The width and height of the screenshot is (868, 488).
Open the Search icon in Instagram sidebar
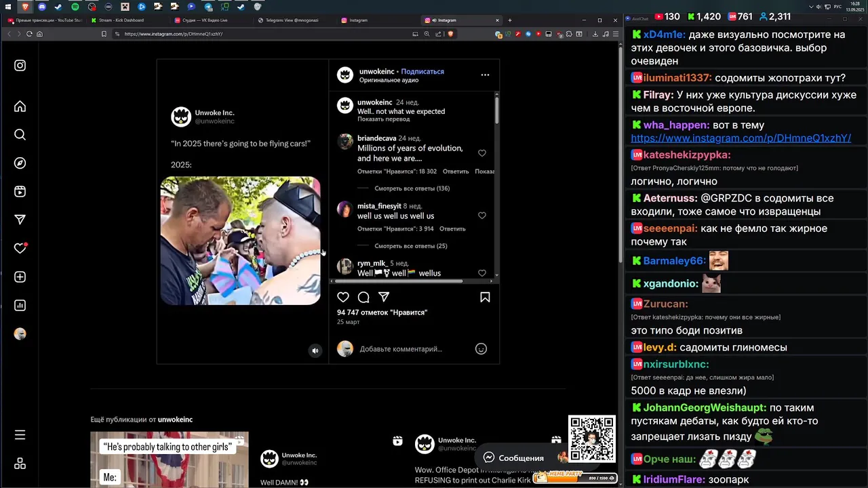coord(20,135)
